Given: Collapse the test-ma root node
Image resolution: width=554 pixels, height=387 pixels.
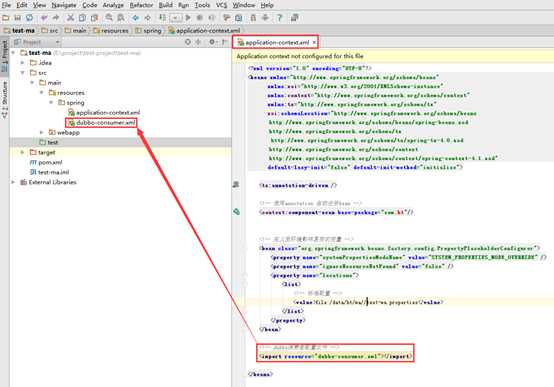Looking at the screenshot, I should (x=13, y=53).
